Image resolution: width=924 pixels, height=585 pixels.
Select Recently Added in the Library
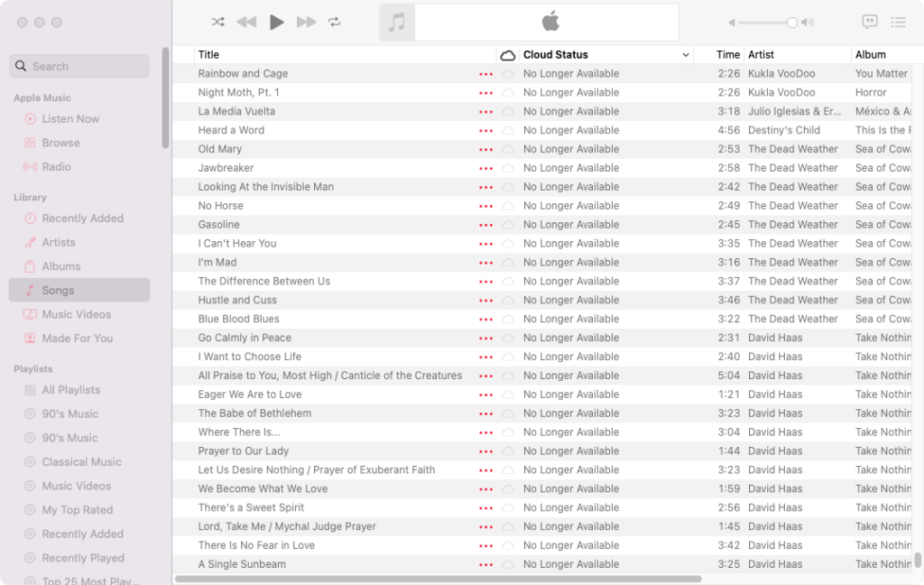click(82, 218)
